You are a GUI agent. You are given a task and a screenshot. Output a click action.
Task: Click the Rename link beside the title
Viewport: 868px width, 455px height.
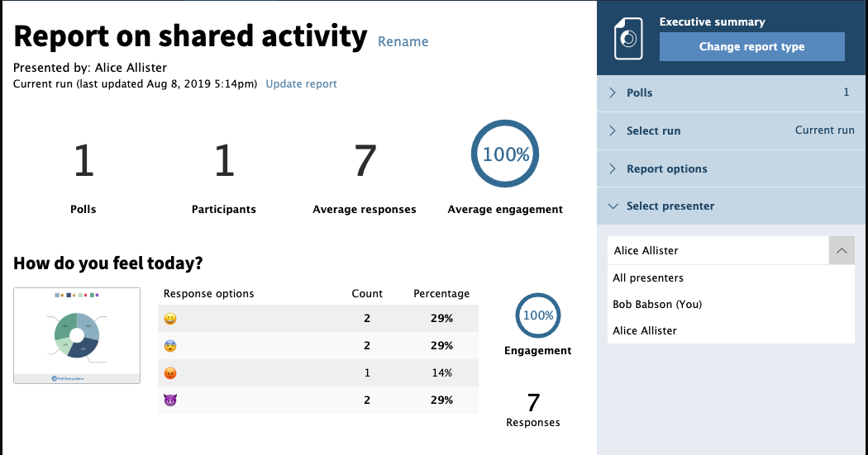pyautogui.click(x=403, y=41)
